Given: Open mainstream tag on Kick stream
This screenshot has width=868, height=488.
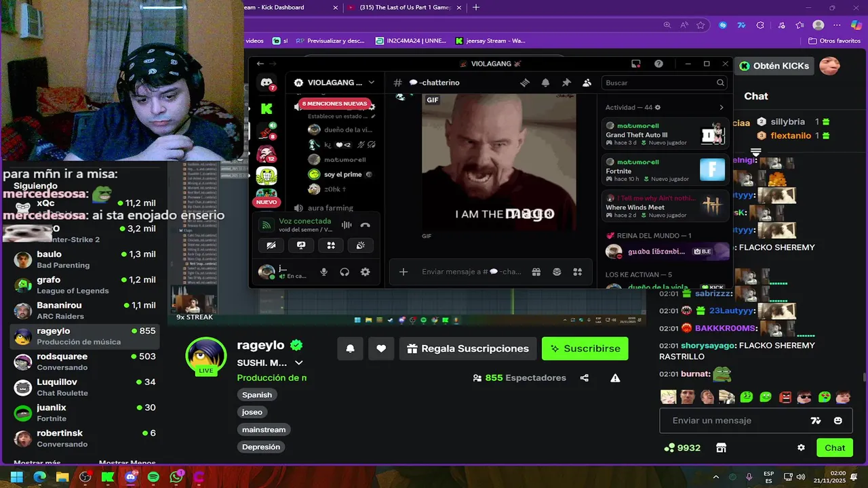Looking at the screenshot, I should coord(264,430).
